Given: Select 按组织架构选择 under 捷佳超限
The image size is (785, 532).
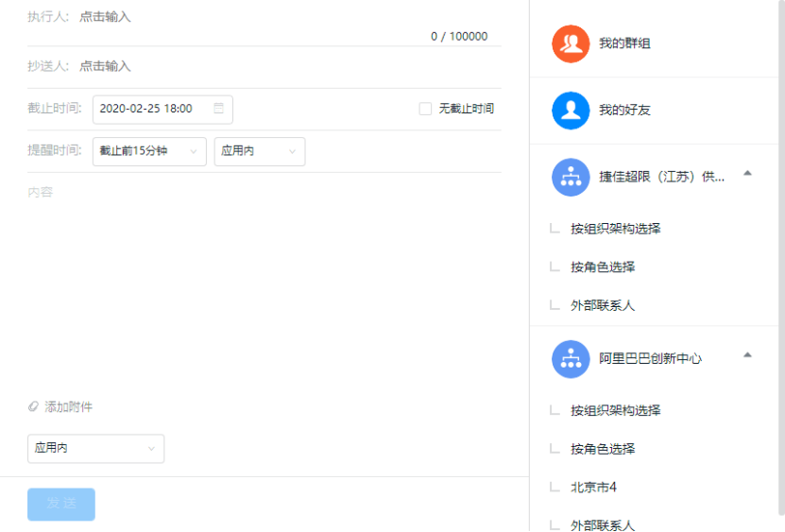Looking at the screenshot, I should [x=615, y=229].
